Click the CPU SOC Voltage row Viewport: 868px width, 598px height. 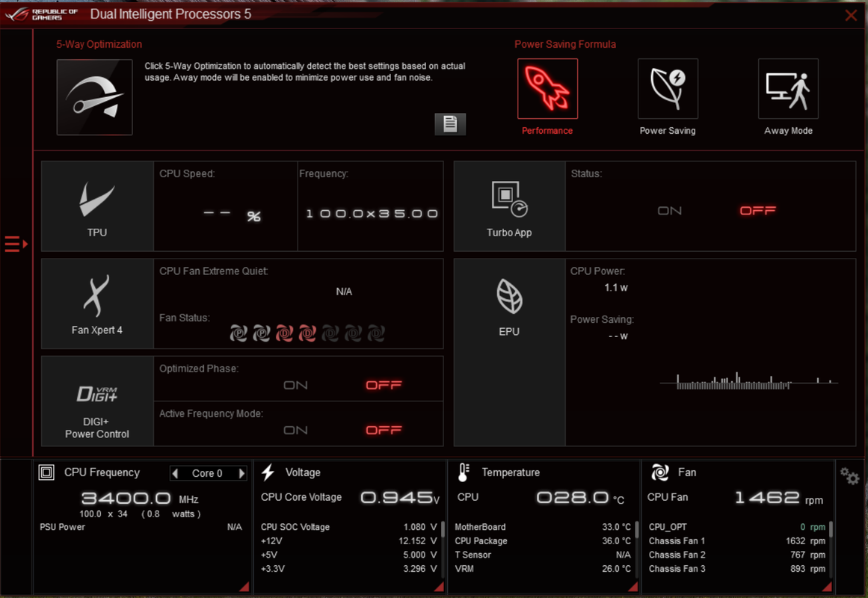(x=348, y=527)
